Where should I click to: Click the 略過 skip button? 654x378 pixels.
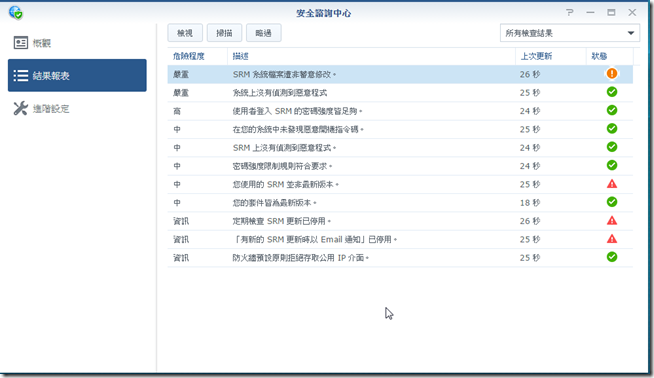point(264,33)
